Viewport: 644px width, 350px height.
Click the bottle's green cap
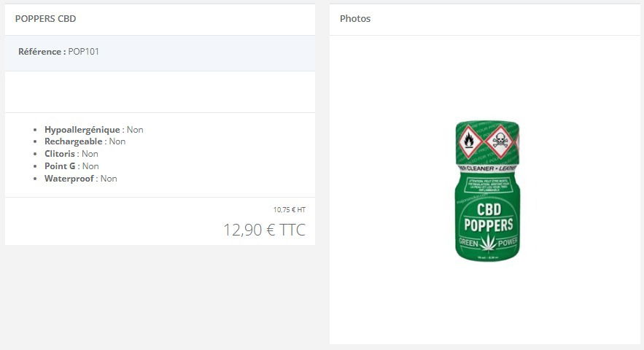pyautogui.click(x=487, y=142)
